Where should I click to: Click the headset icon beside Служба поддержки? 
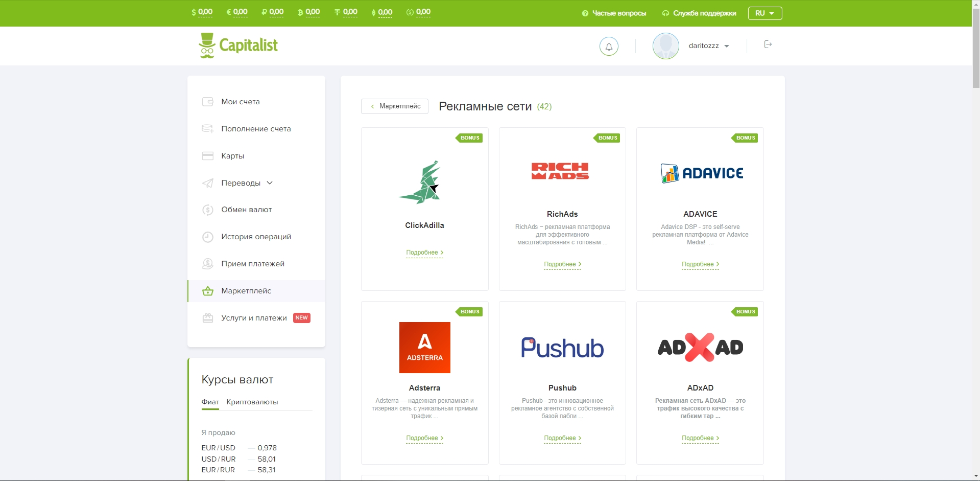pos(665,13)
